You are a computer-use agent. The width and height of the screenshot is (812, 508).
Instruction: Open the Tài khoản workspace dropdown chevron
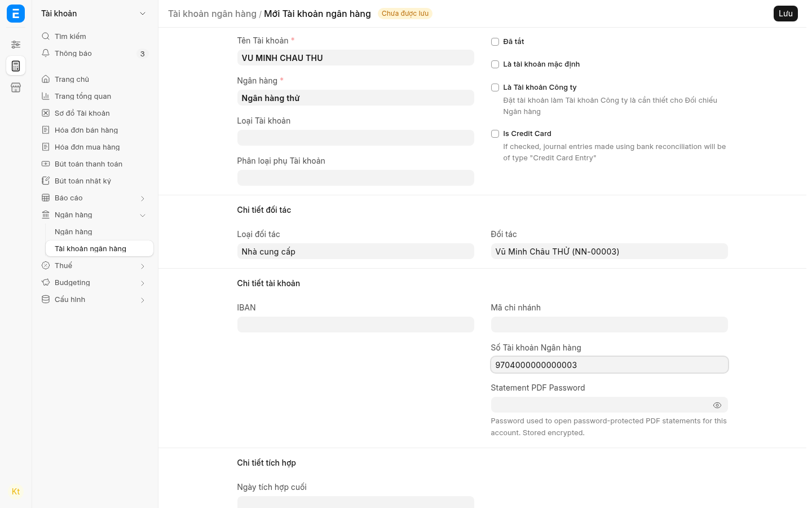click(x=143, y=14)
